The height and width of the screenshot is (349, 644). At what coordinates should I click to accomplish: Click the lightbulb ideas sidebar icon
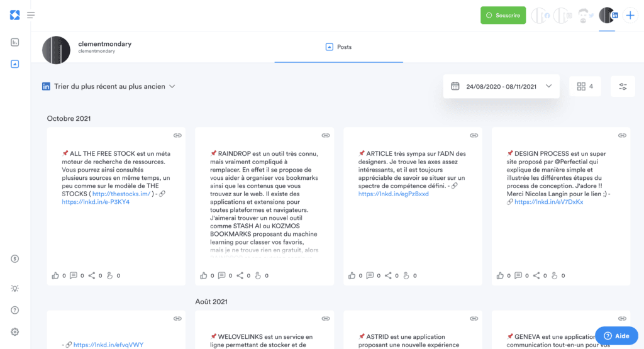point(15,288)
